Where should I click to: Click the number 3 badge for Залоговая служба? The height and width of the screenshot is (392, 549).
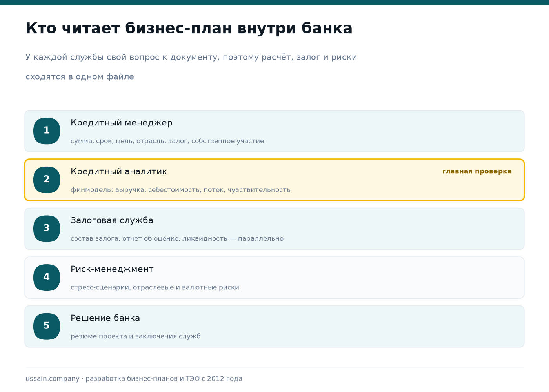click(47, 229)
